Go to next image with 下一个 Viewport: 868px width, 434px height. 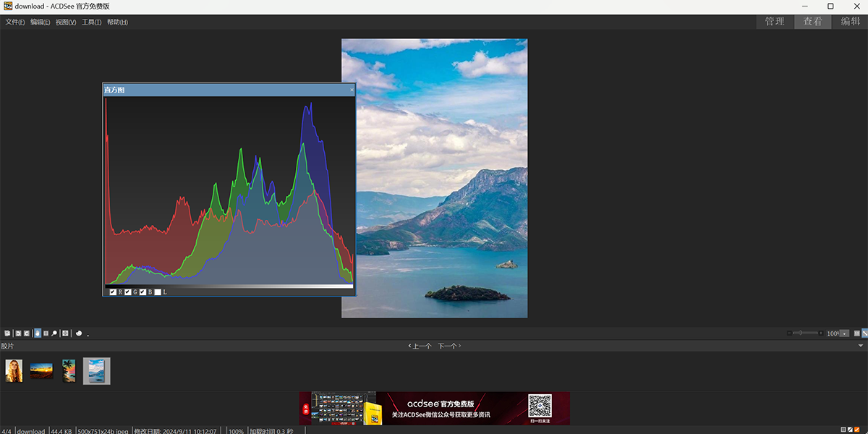click(x=449, y=346)
